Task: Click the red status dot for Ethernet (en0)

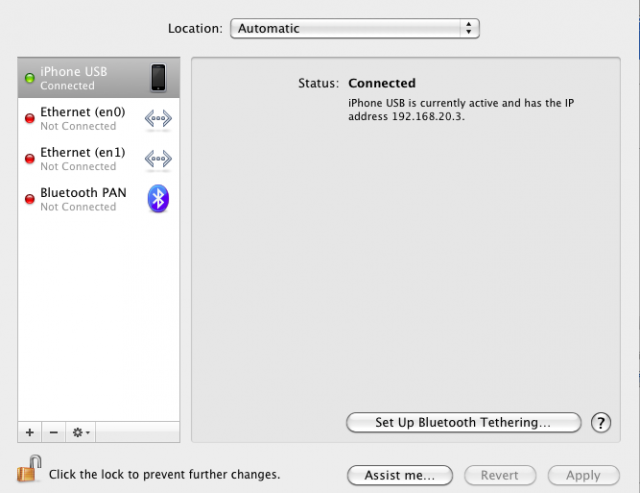Action: click(30, 118)
